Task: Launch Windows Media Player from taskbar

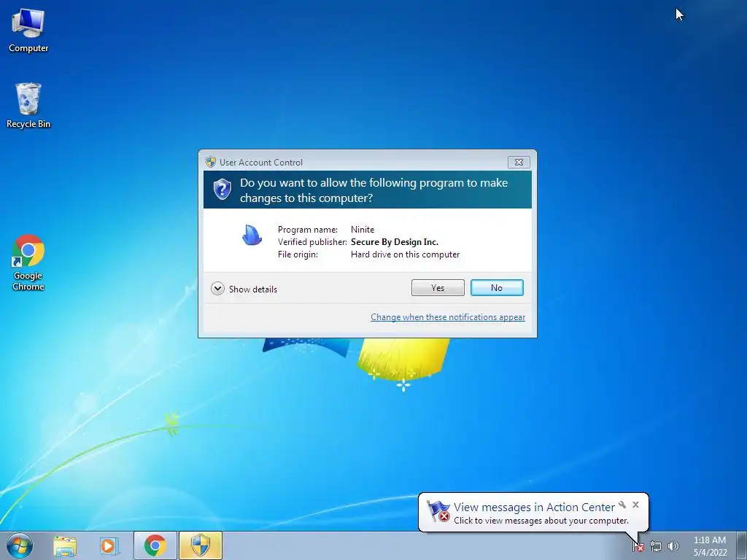Action: (109, 545)
